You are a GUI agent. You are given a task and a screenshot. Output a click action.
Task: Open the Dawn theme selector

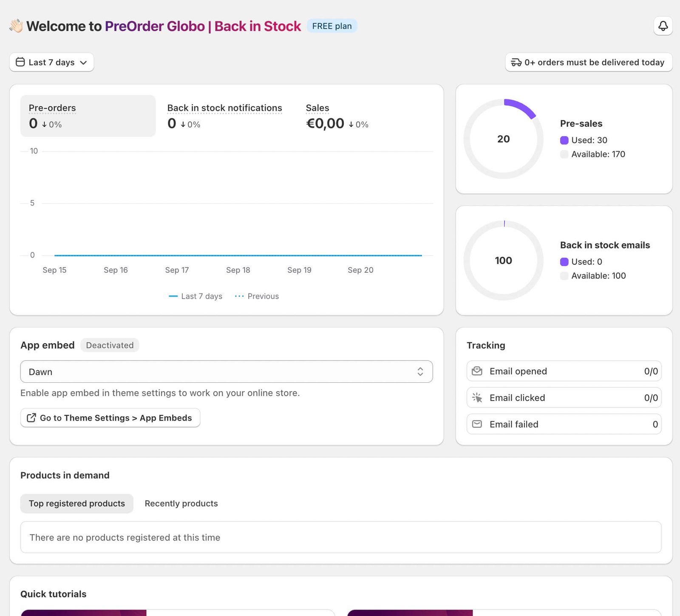227,372
